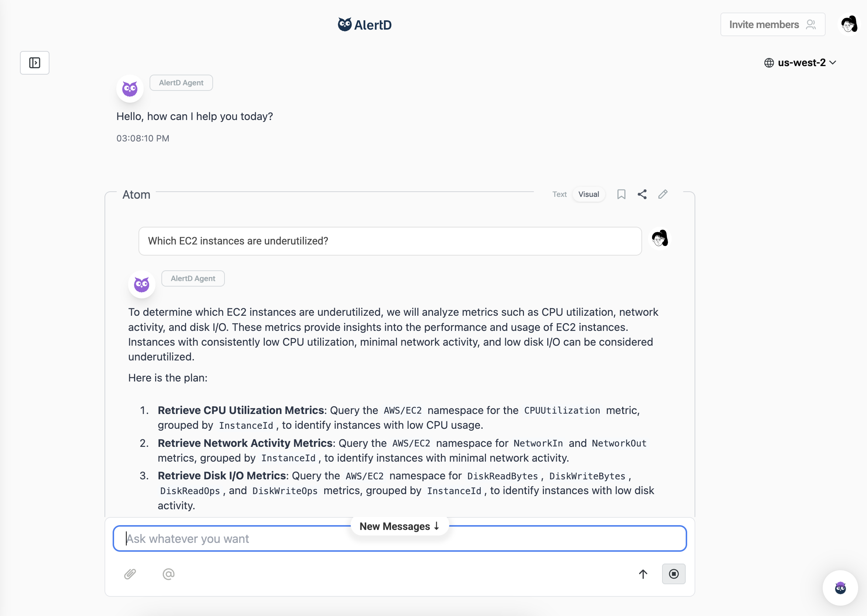Screen dimensions: 867x616
Task: Toggle the globe region indicator
Action: tap(769, 62)
